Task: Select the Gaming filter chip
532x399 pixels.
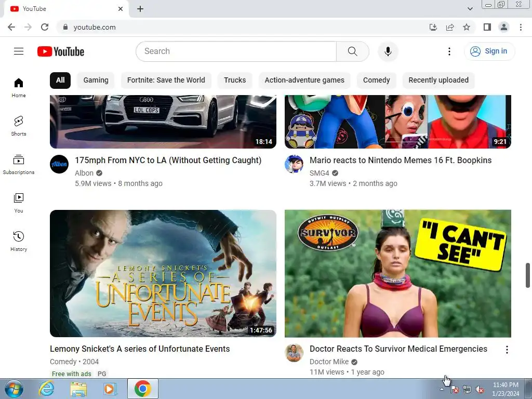Action: [x=96, y=81]
